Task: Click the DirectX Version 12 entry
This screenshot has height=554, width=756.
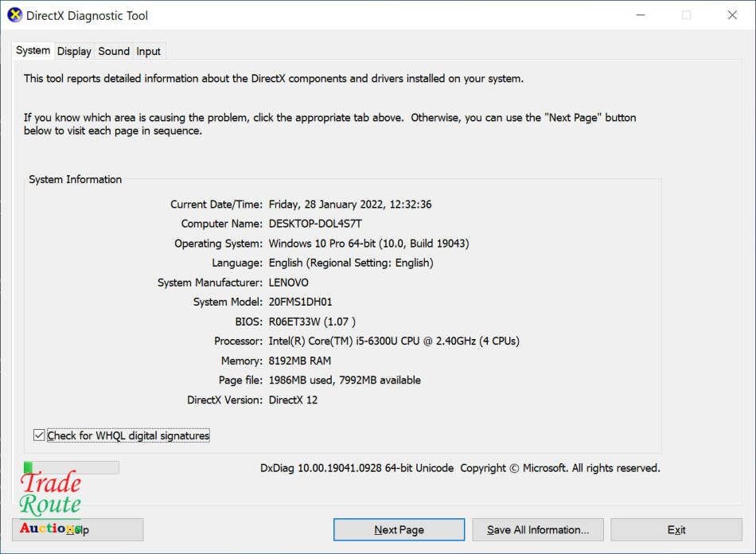Action: (294, 400)
